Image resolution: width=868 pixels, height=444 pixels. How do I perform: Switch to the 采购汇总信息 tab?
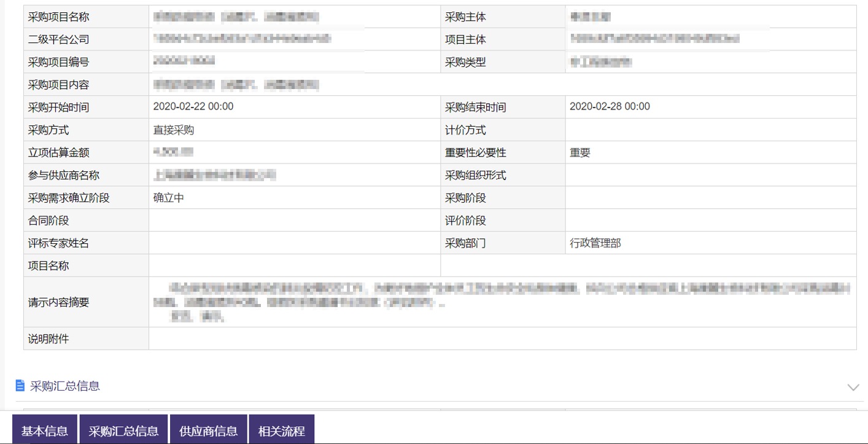tap(123, 429)
